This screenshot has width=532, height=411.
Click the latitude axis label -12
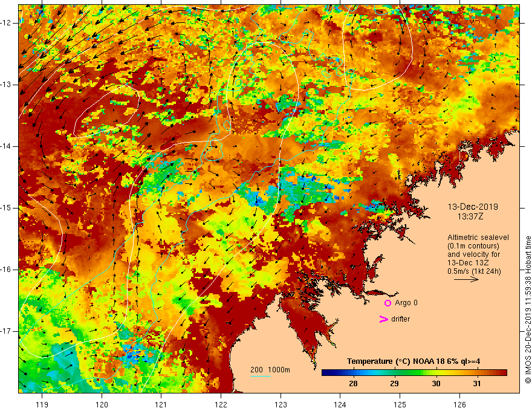coord(6,23)
